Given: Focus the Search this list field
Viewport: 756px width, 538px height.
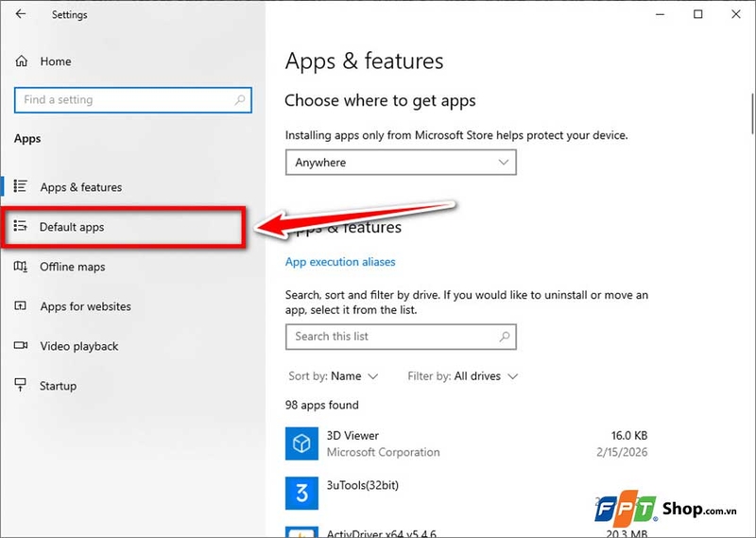Looking at the screenshot, I should (x=401, y=337).
